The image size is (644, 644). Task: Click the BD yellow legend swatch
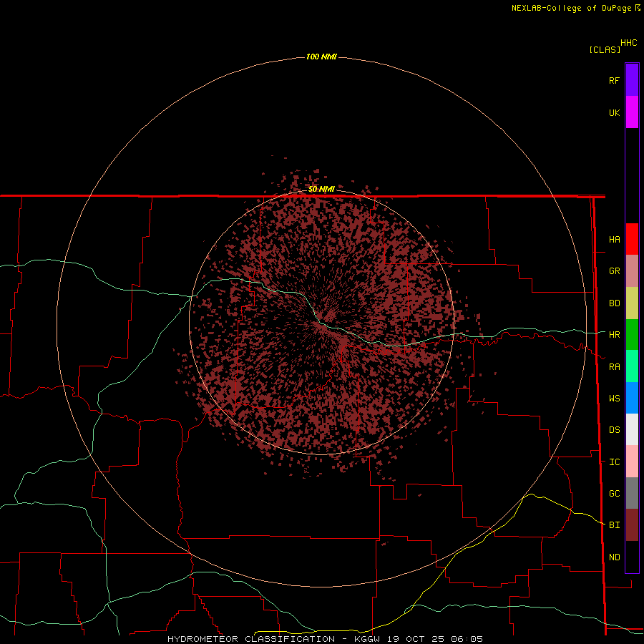coord(632,303)
